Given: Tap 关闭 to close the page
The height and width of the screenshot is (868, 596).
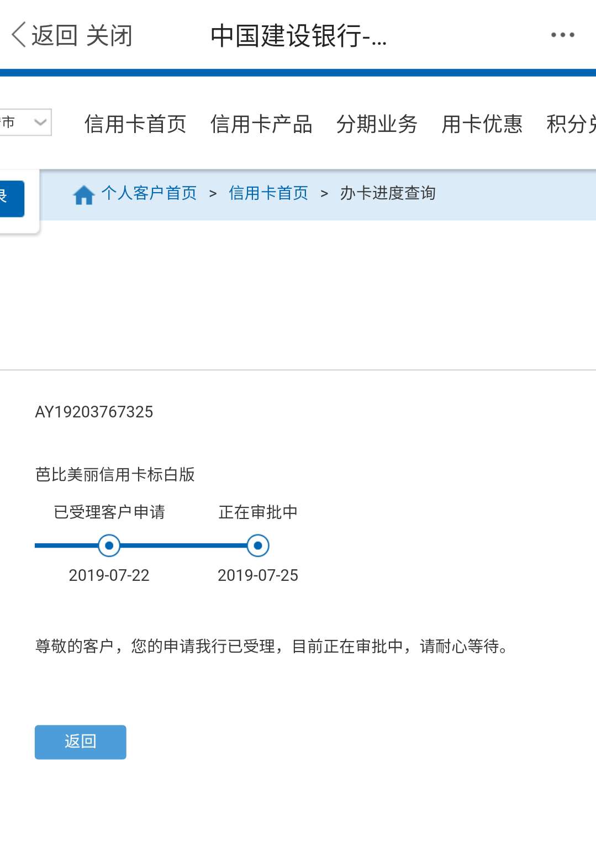Looking at the screenshot, I should click(109, 36).
